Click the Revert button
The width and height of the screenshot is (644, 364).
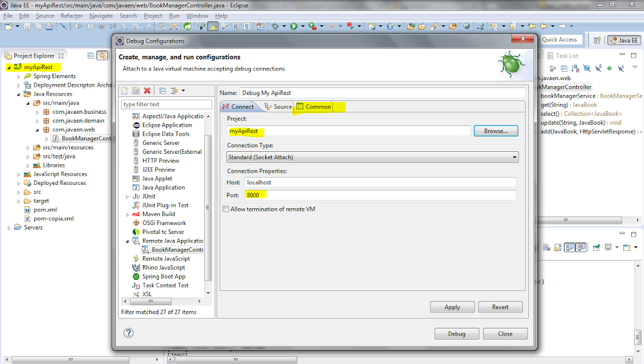click(500, 307)
